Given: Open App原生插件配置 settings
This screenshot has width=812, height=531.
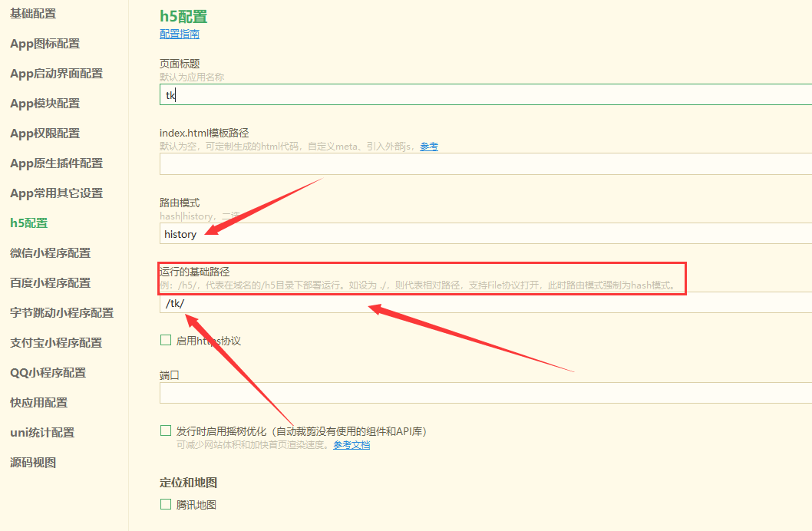Looking at the screenshot, I should 55,163.
